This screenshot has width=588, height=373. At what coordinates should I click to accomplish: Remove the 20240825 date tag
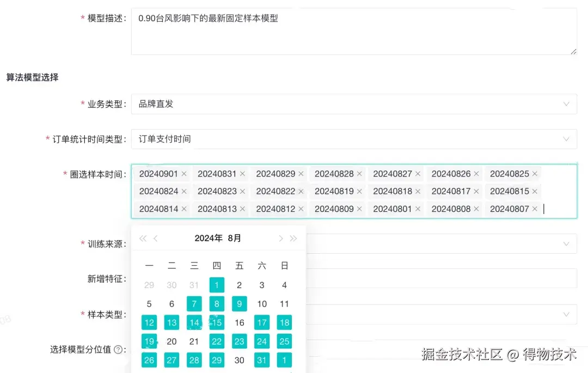click(535, 174)
